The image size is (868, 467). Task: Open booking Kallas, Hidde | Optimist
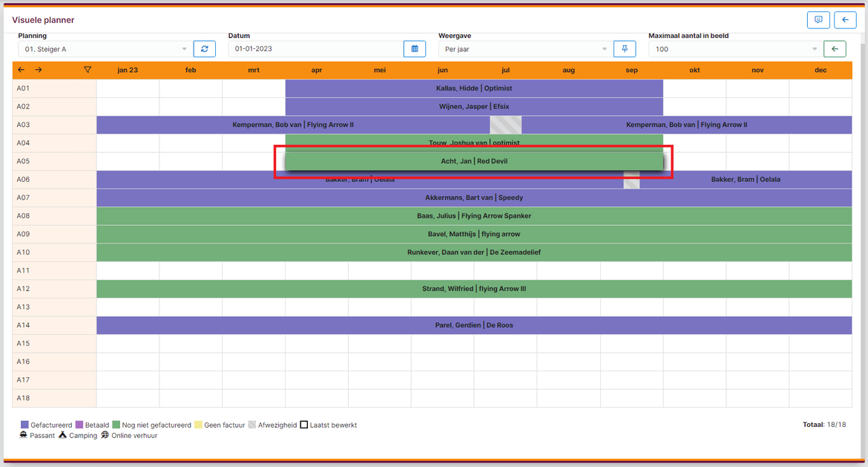point(474,88)
